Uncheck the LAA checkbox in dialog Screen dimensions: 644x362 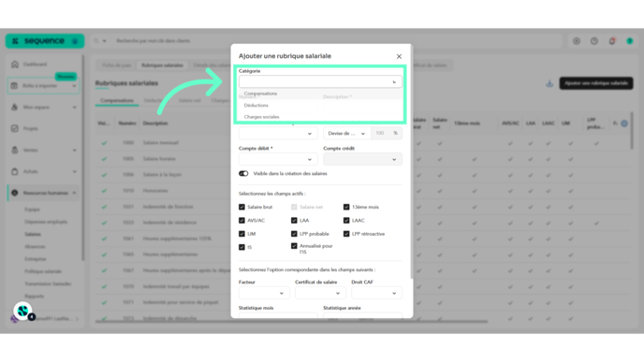pyautogui.click(x=294, y=221)
